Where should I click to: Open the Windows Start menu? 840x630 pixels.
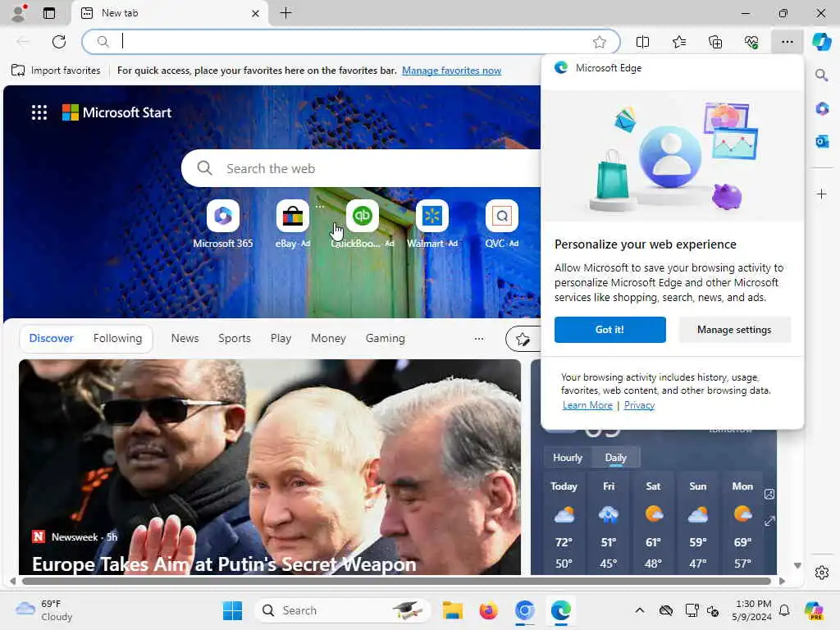pos(232,610)
